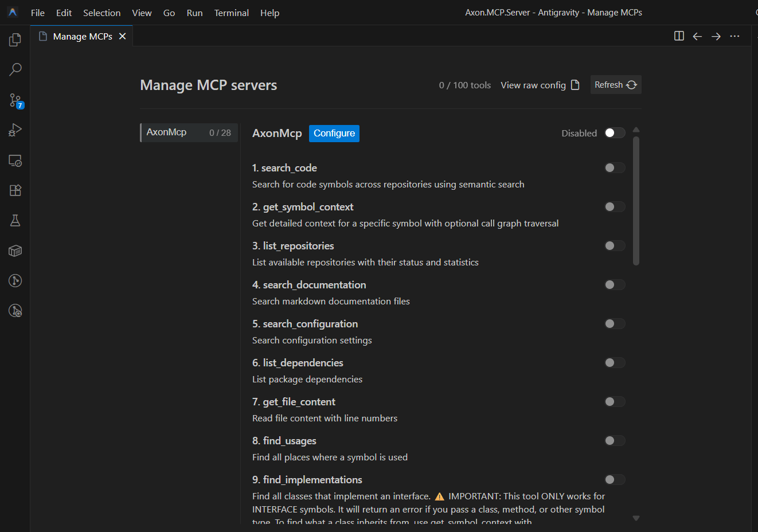
Task: Click the 'Manage MCP servers' heading
Action: point(209,85)
